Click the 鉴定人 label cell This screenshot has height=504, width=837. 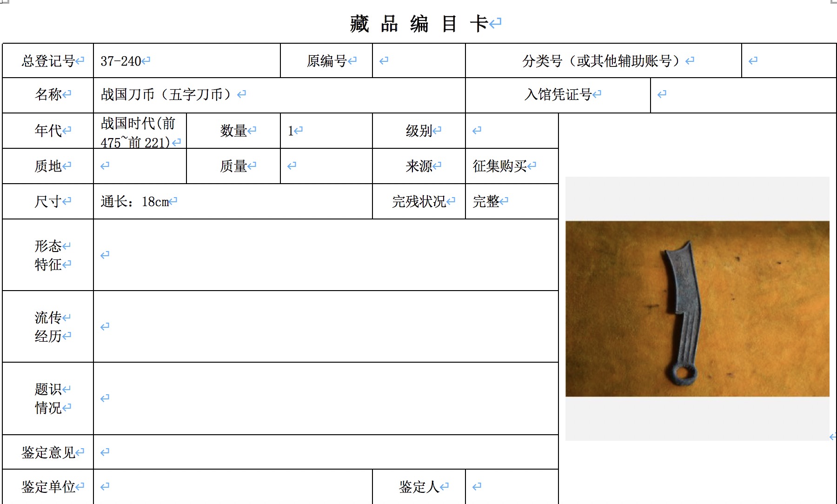[419, 487]
